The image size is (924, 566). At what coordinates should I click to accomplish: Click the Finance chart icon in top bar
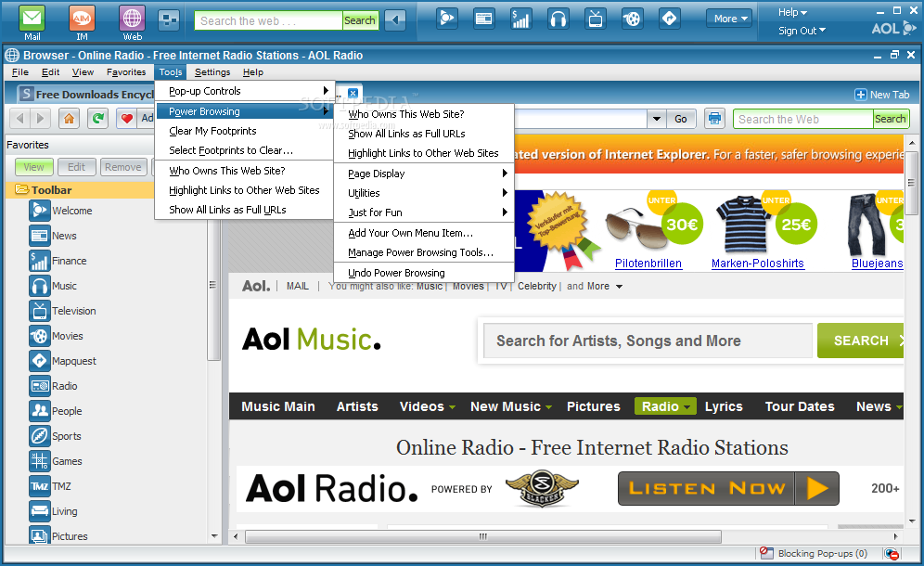(521, 19)
